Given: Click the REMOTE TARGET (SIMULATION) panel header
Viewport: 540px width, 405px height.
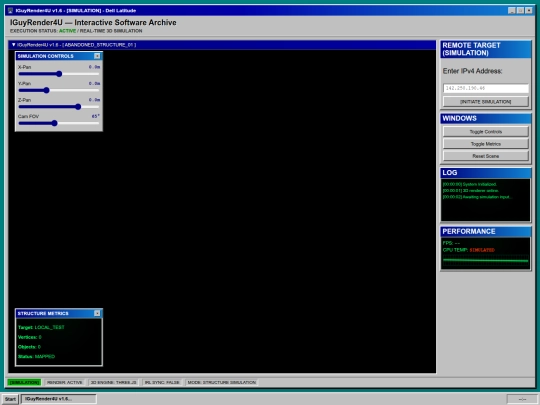Looking at the screenshot, I should click(486, 49).
